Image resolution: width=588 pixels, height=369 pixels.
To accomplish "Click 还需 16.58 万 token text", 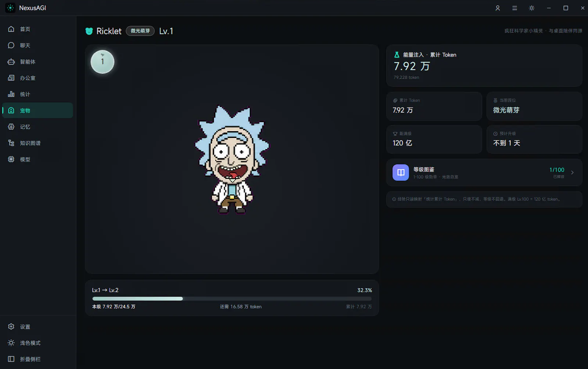I will point(241,307).
